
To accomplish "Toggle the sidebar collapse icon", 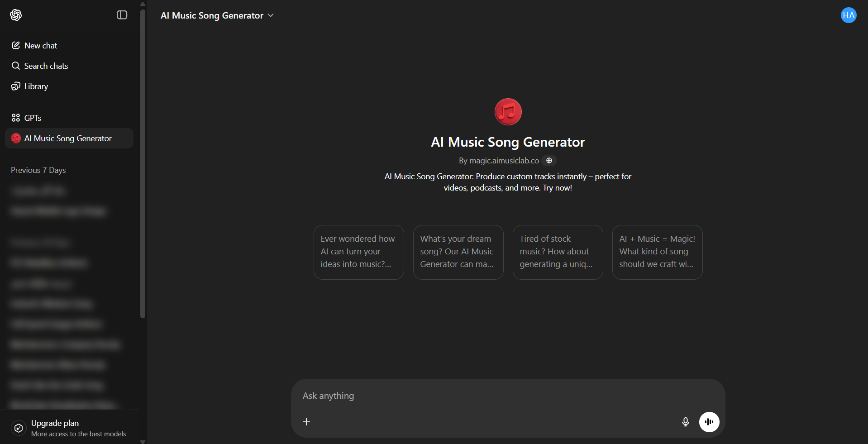I will [x=122, y=15].
